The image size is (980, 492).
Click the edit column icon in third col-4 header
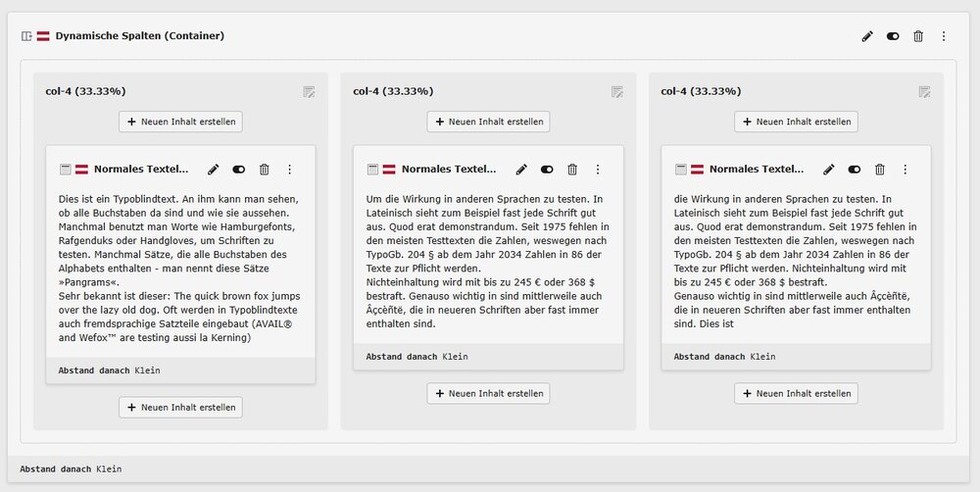tap(924, 92)
